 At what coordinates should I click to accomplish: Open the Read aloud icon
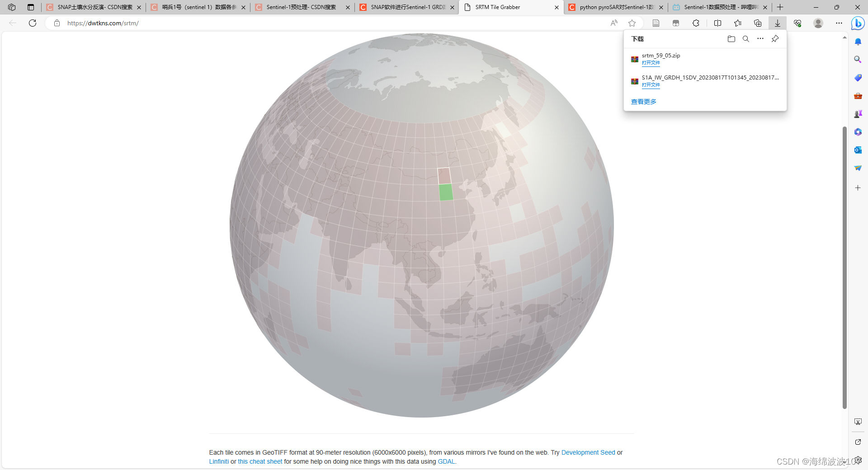614,23
